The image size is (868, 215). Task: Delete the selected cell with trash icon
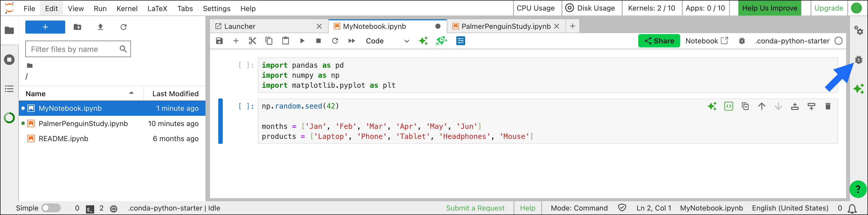tap(828, 106)
